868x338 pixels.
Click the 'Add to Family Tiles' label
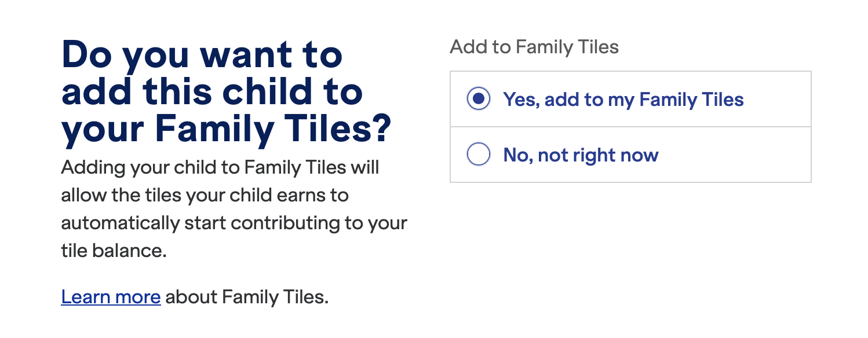(535, 47)
